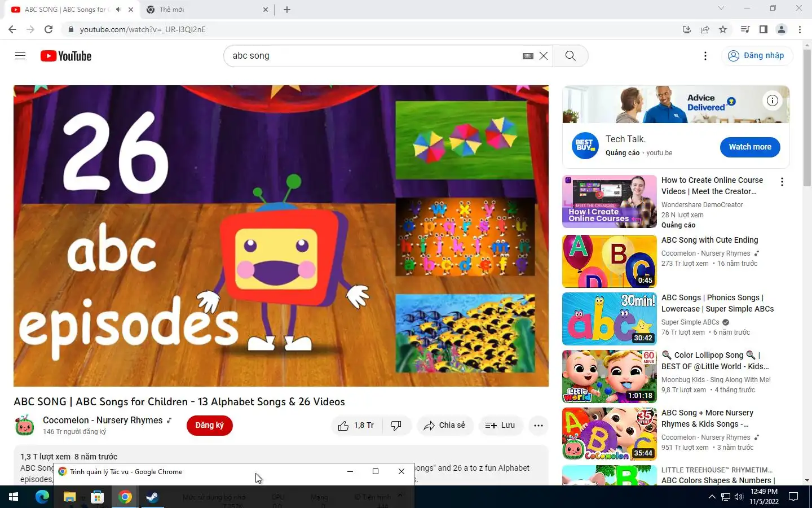Sign in with the Đăng nhập button
This screenshot has height=508, width=812.
click(757, 55)
